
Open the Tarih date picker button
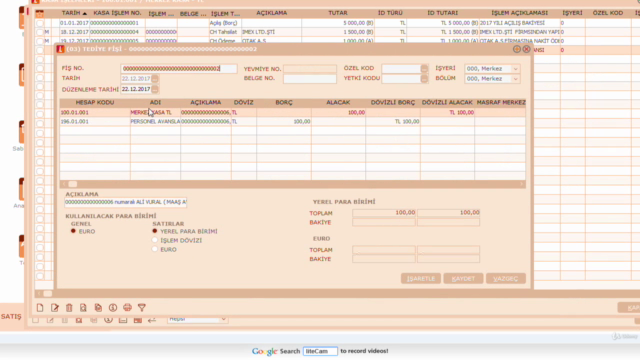point(155,79)
